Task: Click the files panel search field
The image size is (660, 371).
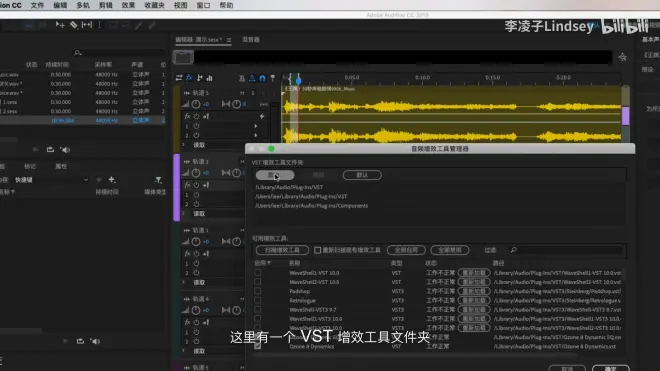Action: 120,53
